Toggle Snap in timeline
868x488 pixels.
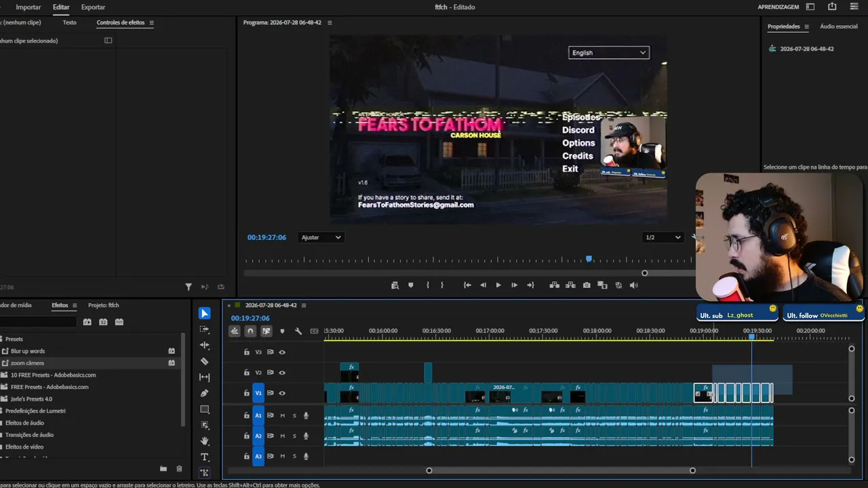pos(250,331)
